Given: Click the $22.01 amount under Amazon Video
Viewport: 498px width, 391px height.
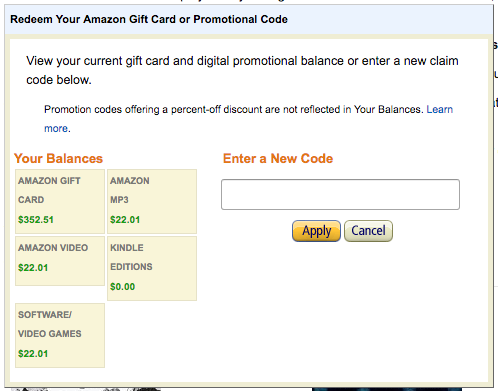Looking at the screenshot, I should pyautogui.click(x=33, y=268).
